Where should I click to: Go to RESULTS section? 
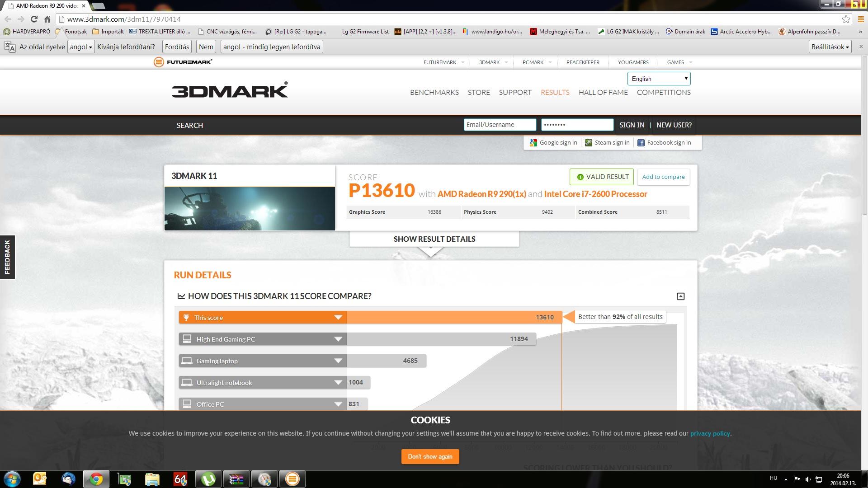(555, 92)
